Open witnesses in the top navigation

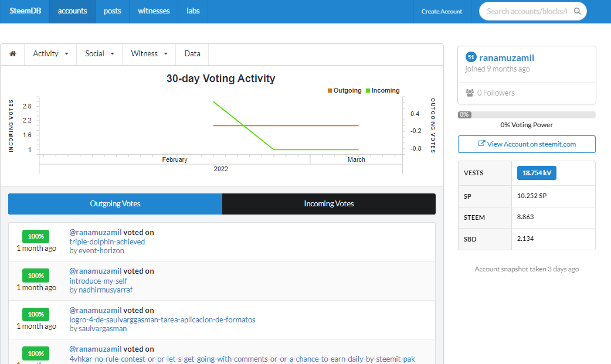click(154, 11)
